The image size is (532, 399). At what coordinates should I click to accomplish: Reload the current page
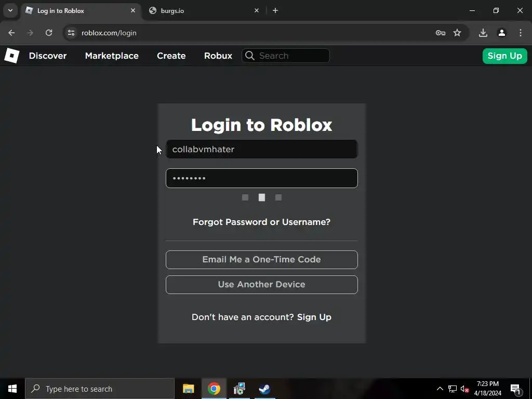point(49,33)
